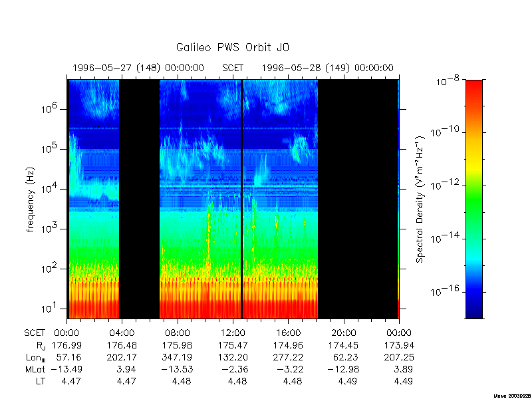Click the MLat row label
This screenshot has width=532, height=399.
click(35, 369)
